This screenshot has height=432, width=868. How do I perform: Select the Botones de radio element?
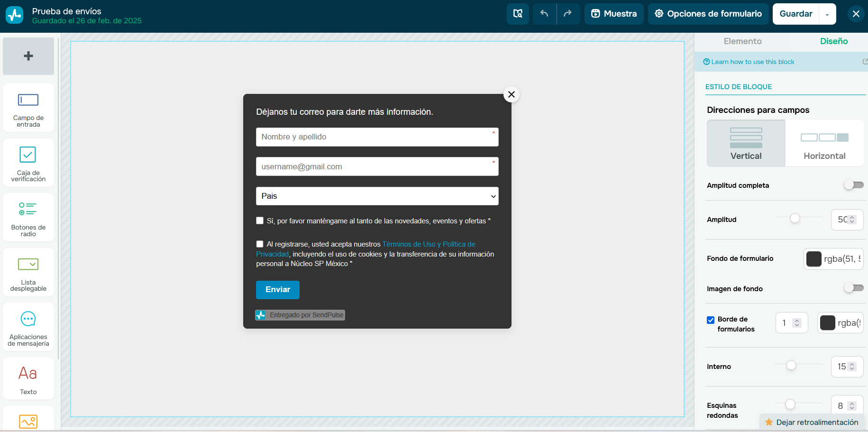(x=28, y=217)
